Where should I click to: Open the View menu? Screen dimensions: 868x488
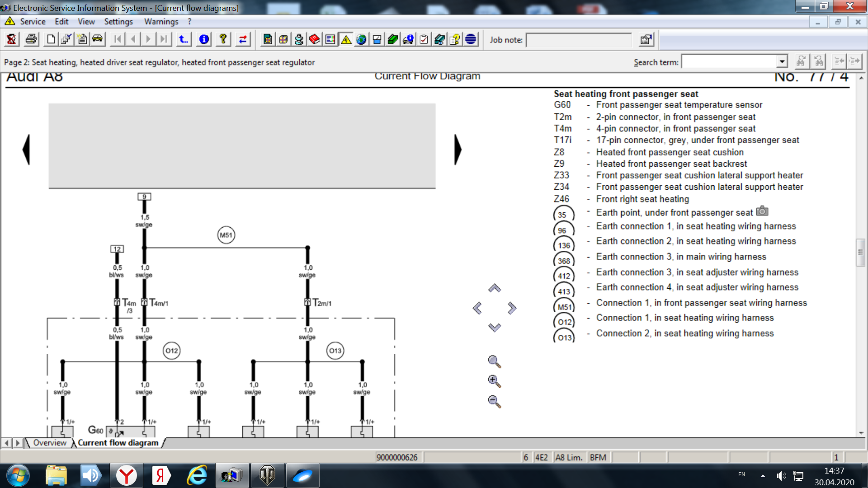pyautogui.click(x=86, y=21)
